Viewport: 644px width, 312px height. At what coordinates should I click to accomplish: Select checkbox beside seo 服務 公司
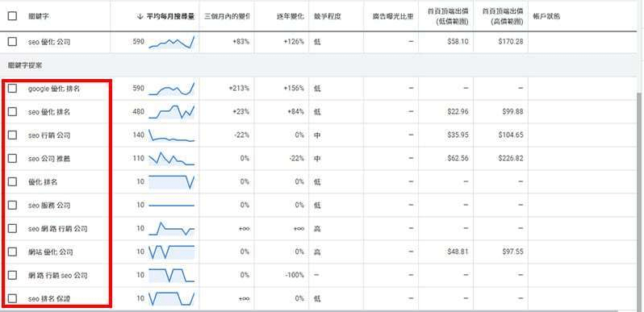coord(13,205)
